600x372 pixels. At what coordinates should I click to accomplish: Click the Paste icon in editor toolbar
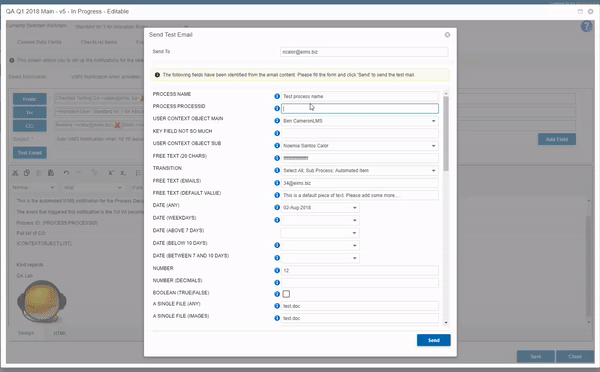click(x=51, y=173)
